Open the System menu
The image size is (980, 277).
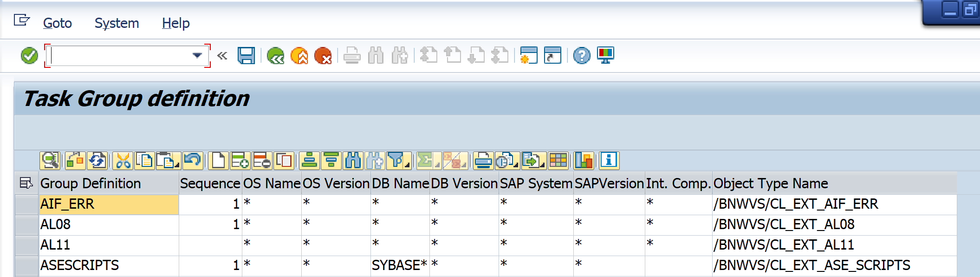click(117, 23)
